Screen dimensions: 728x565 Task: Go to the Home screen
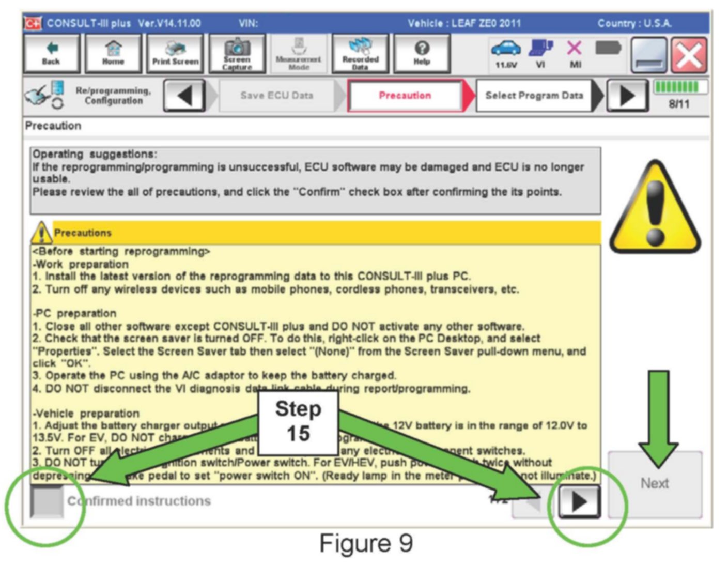pos(113,54)
